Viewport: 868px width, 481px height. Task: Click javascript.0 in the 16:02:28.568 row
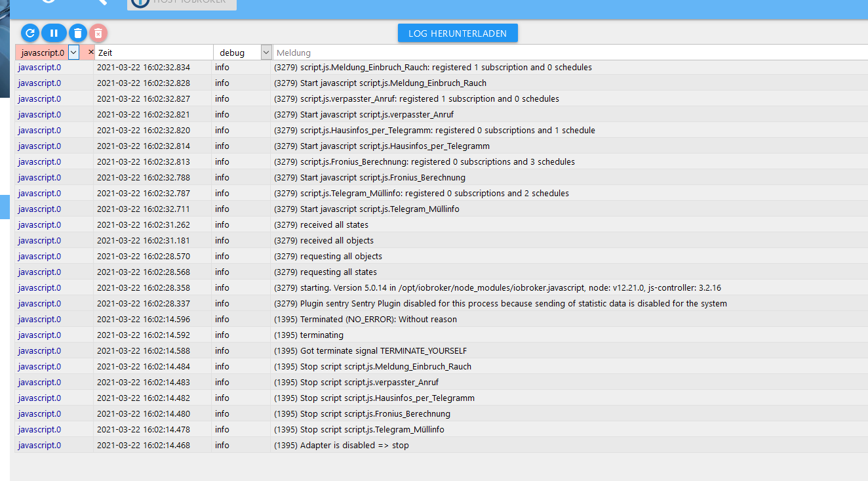39,272
